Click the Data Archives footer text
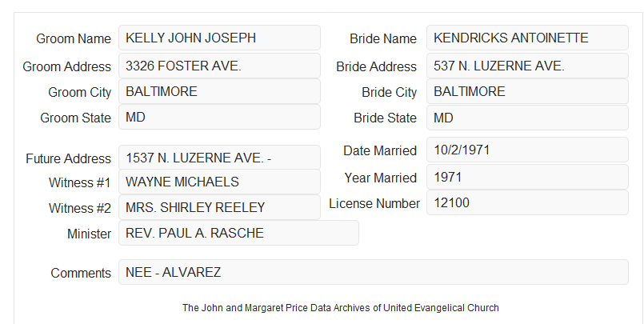This screenshot has height=324, width=644. pos(341,307)
